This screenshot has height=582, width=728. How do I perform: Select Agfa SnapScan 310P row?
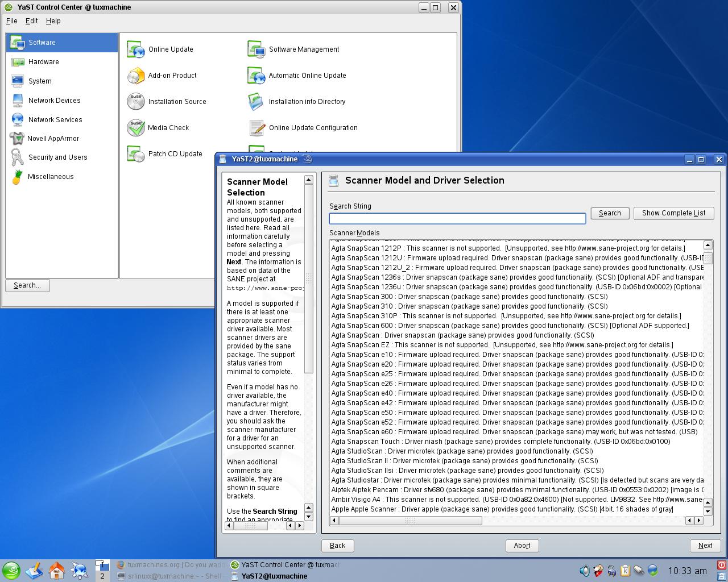coord(516,316)
